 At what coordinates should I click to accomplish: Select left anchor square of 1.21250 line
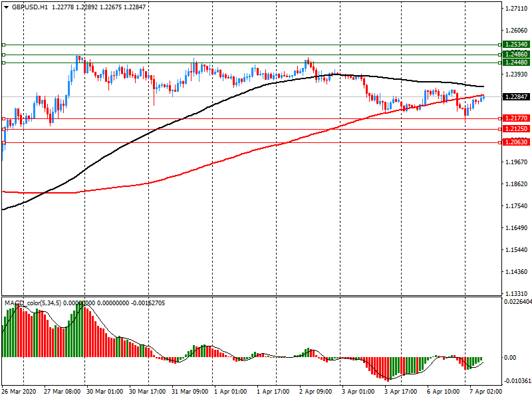point(4,129)
